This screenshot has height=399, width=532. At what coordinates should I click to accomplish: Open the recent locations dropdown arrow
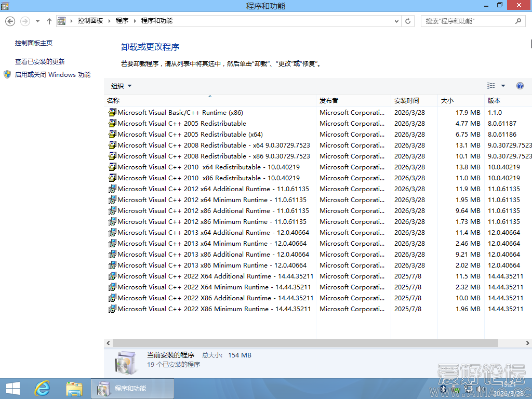[x=37, y=21]
